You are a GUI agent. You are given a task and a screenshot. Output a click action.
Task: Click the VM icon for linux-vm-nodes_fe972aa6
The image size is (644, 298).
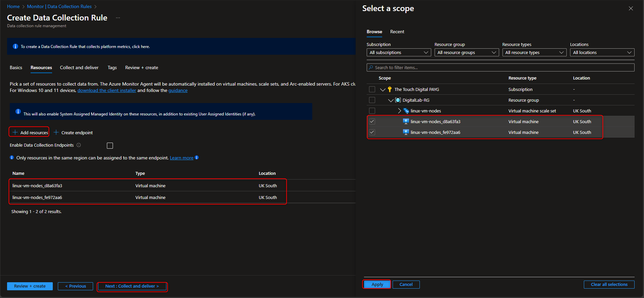click(x=406, y=132)
